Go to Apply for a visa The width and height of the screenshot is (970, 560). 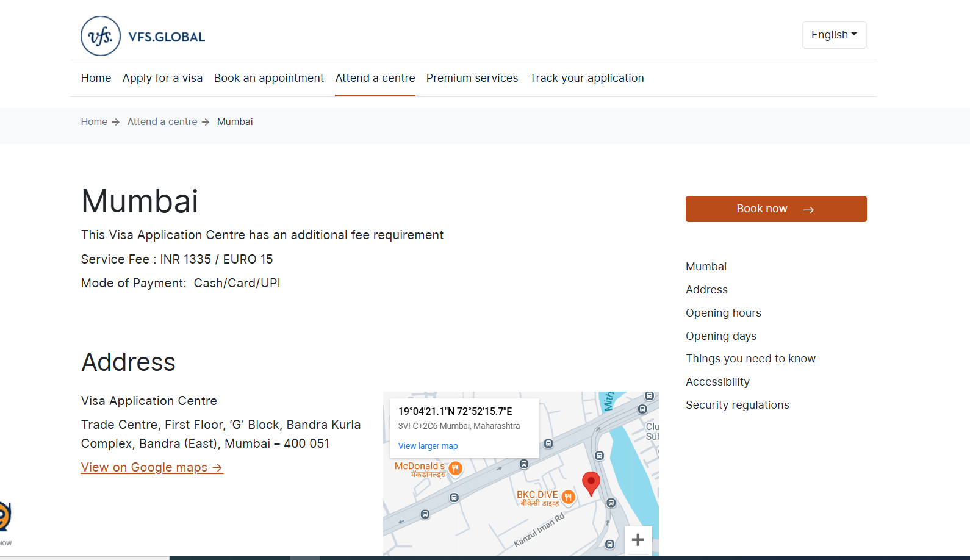pos(162,78)
